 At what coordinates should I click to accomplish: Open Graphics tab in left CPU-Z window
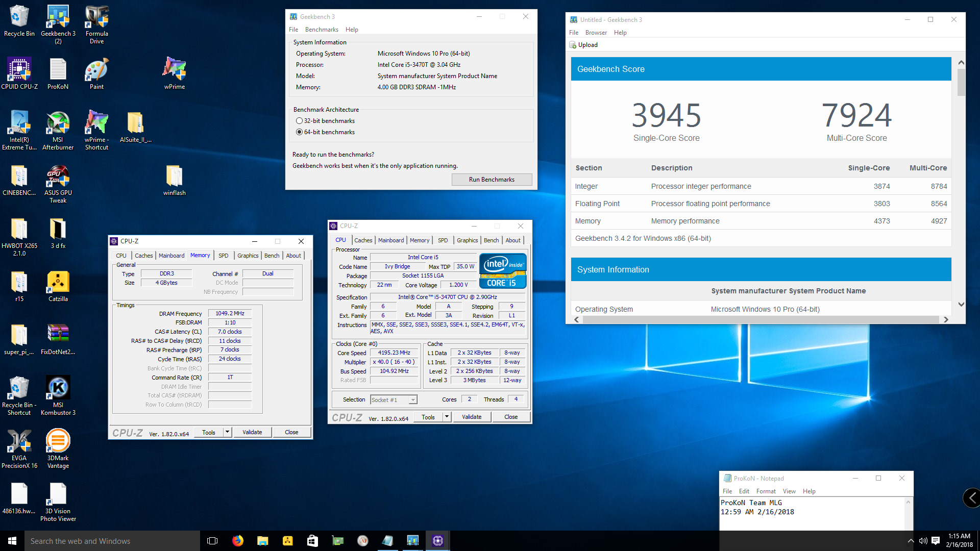pyautogui.click(x=248, y=256)
